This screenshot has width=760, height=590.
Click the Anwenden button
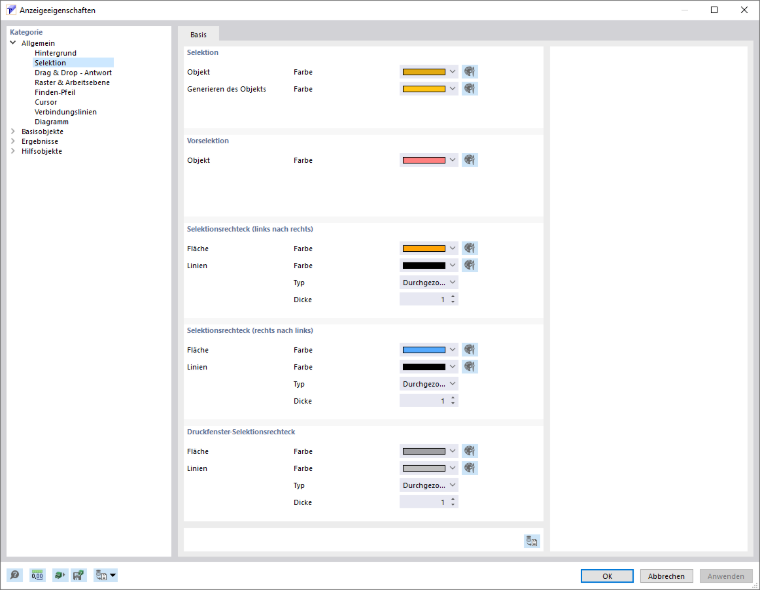726,576
